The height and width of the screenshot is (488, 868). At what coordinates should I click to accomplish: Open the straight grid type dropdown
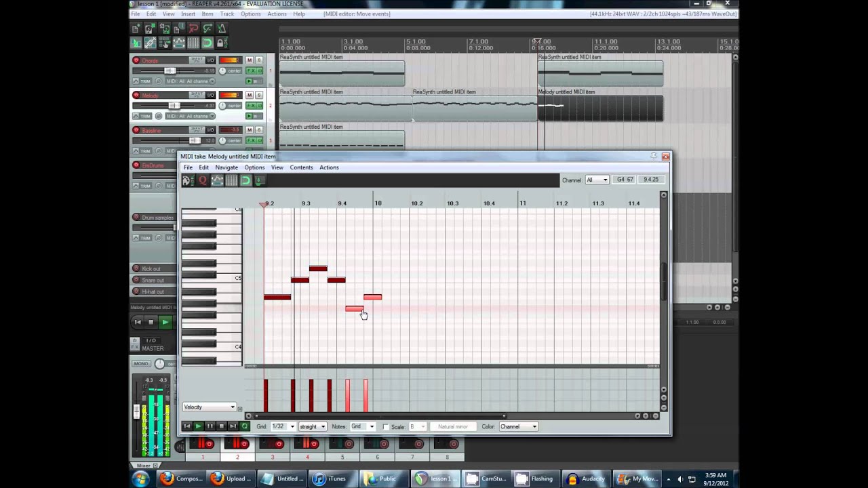click(x=313, y=426)
